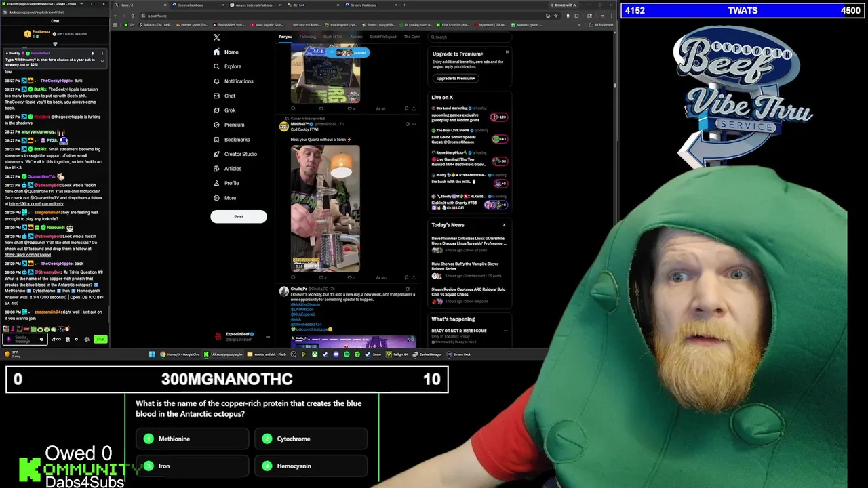Click the X logo above Home
Viewport: 868px width, 488px height.
coord(216,37)
